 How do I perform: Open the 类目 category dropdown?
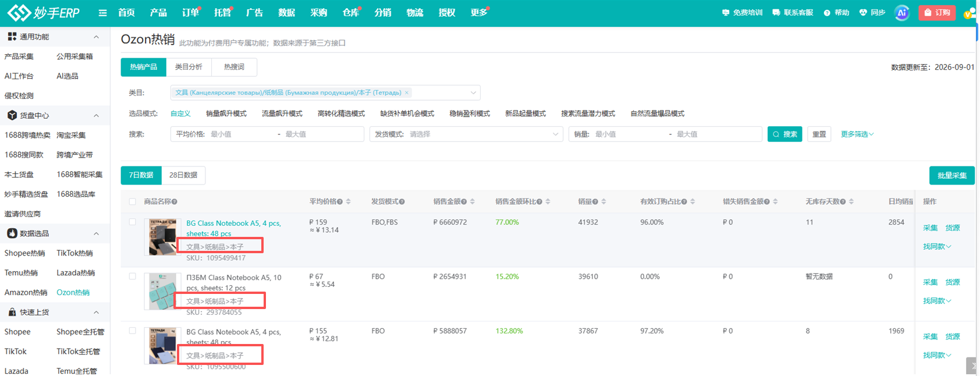pyautogui.click(x=325, y=93)
